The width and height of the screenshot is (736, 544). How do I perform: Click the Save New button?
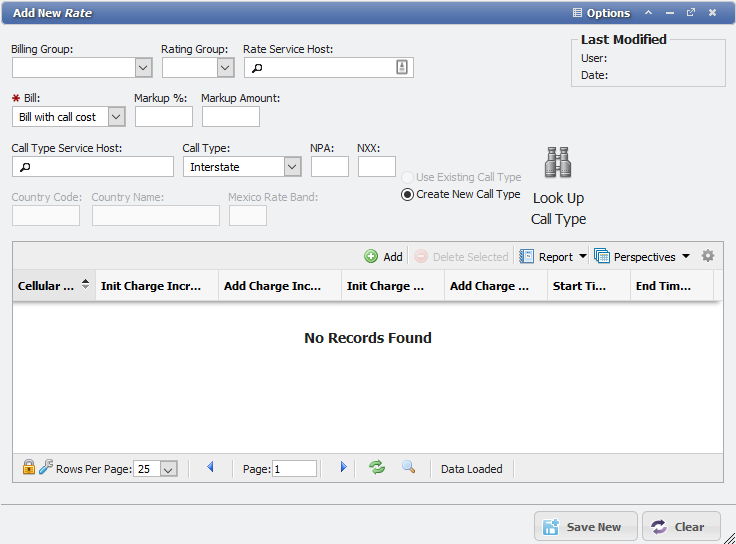pyautogui.click(x=585, y=527)
